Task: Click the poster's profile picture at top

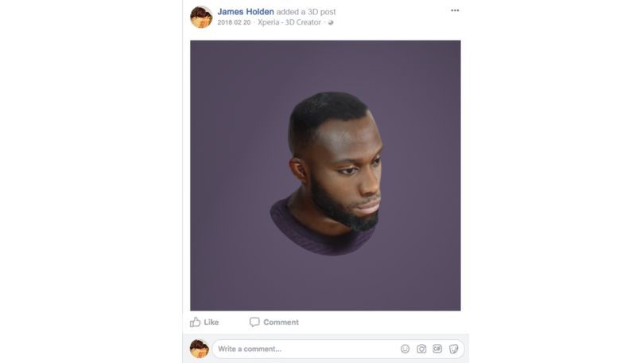Action: [201, 17]
